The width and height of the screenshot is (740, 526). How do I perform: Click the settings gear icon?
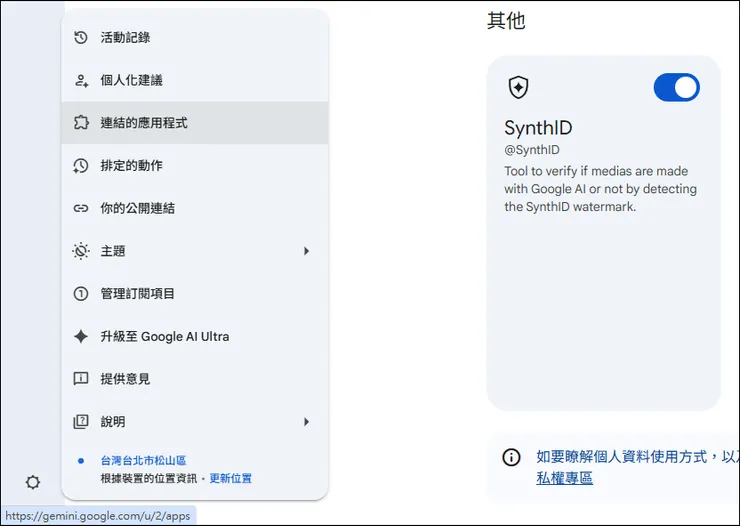point(33,482)
